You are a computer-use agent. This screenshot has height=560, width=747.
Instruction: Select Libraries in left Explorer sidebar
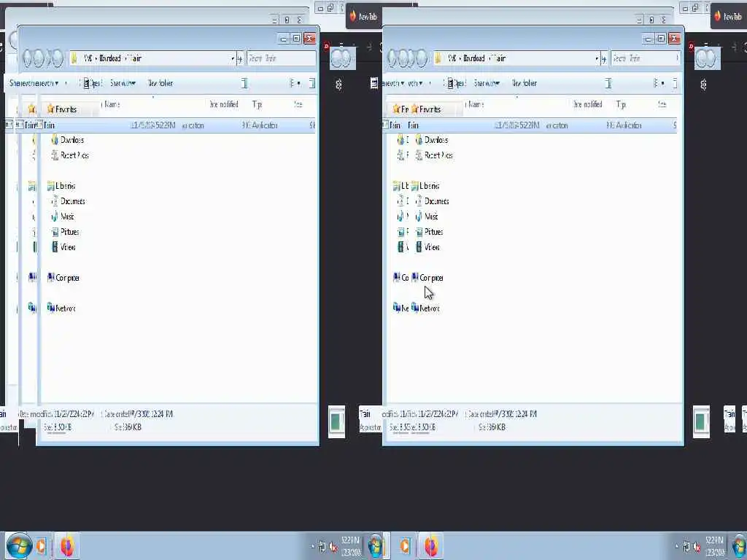click(x=61, y=186)
